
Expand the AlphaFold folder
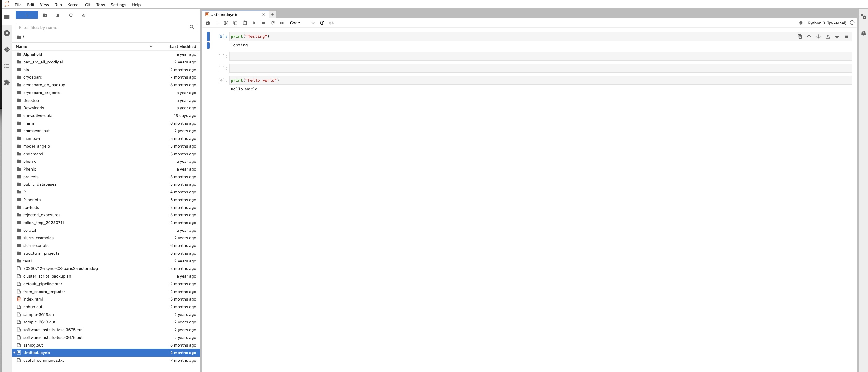(32, 54)
